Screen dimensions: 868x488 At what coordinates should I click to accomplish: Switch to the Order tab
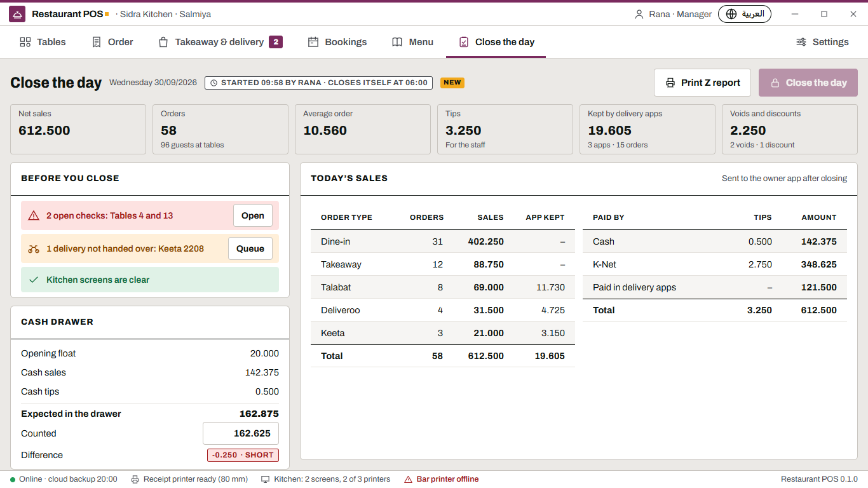point(112,42)
